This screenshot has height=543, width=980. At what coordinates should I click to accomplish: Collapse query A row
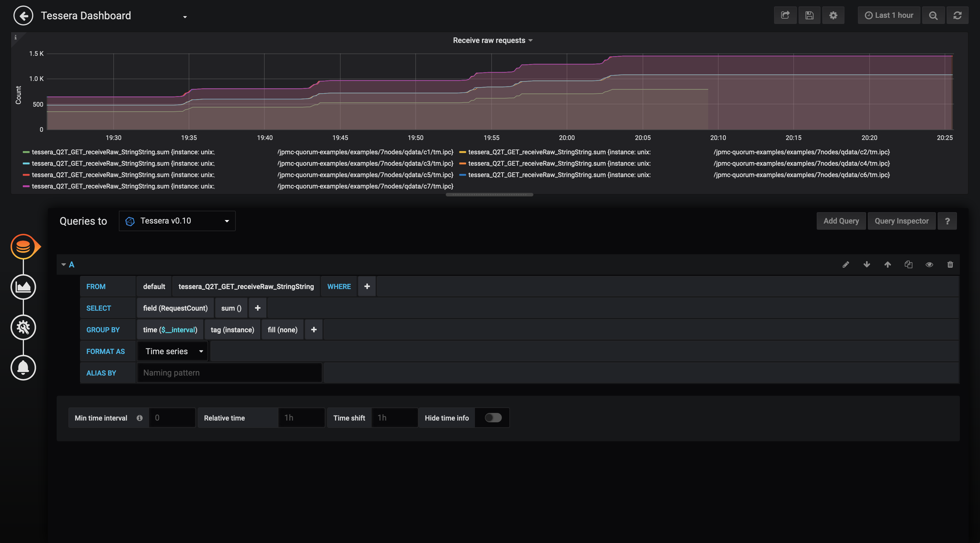(63, 264)
